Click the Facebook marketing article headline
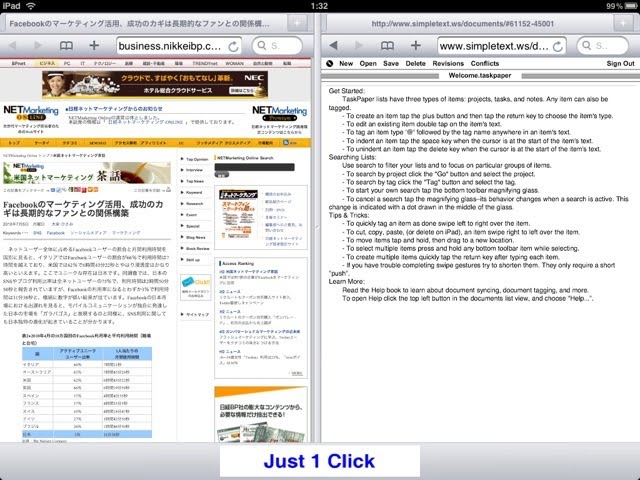Screen dimensions: 640x480 pyautogui.click(x=83, y=209)
